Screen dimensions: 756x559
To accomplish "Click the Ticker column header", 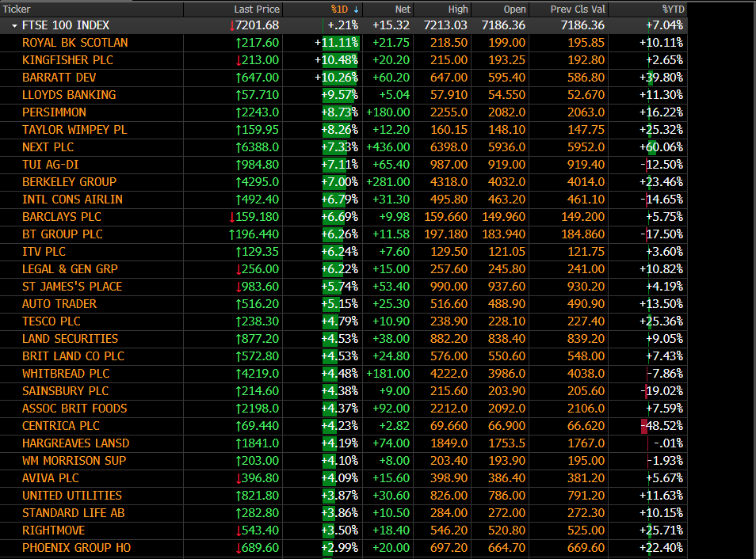I will pyautogui.click(x=17, y=10).
